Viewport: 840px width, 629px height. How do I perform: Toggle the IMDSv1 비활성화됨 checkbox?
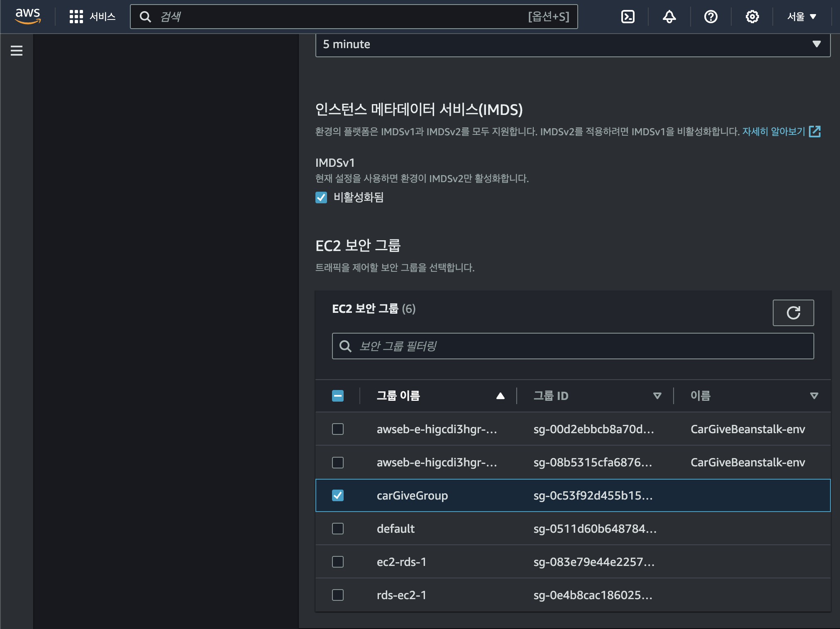[321, 197]
